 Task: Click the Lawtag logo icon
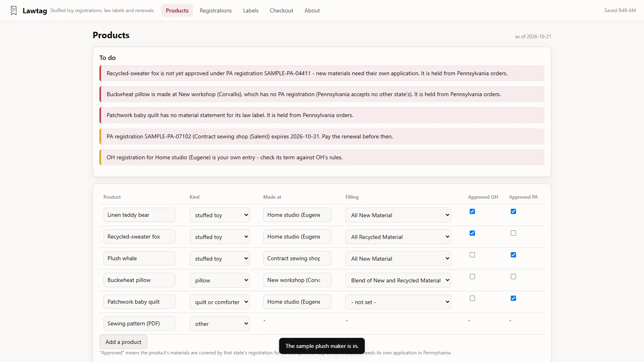click(x=14, y=10)
